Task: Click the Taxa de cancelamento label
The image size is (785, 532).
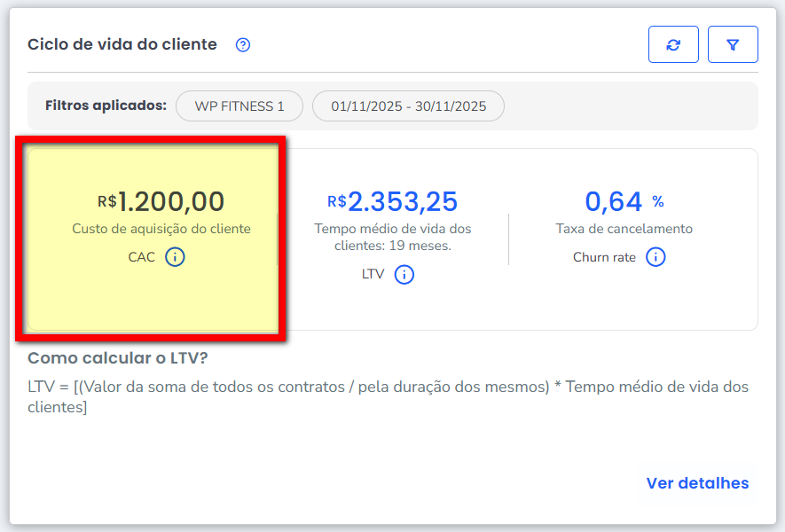Action: (x=624, y=229)
